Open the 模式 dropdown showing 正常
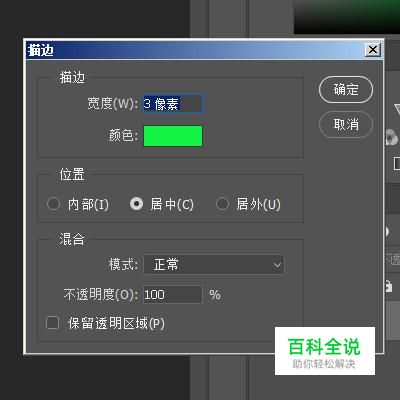Screen dimensions: 400x400 click(x=214, y=265)
